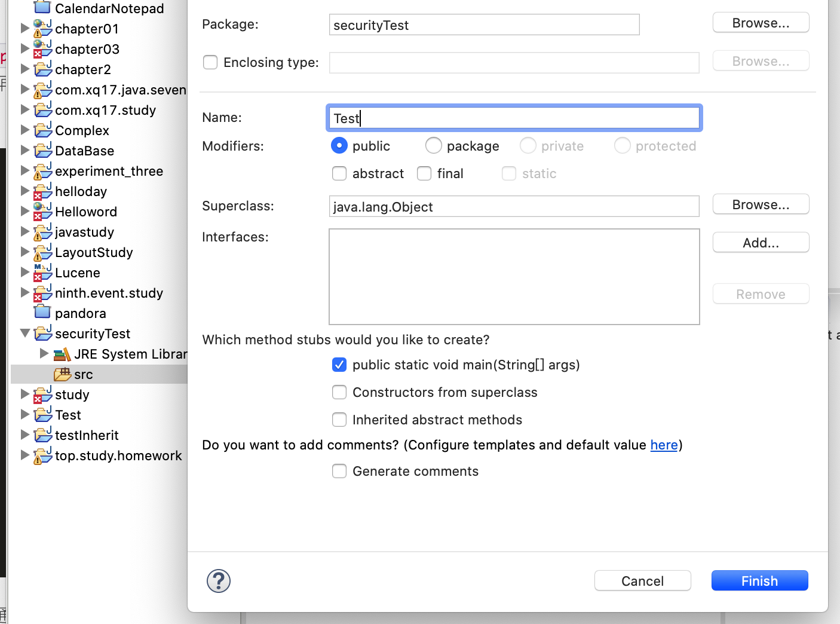
Task: Check the abstract modifier checkbox
Action: pyautogui.click(x=339, y=173)
